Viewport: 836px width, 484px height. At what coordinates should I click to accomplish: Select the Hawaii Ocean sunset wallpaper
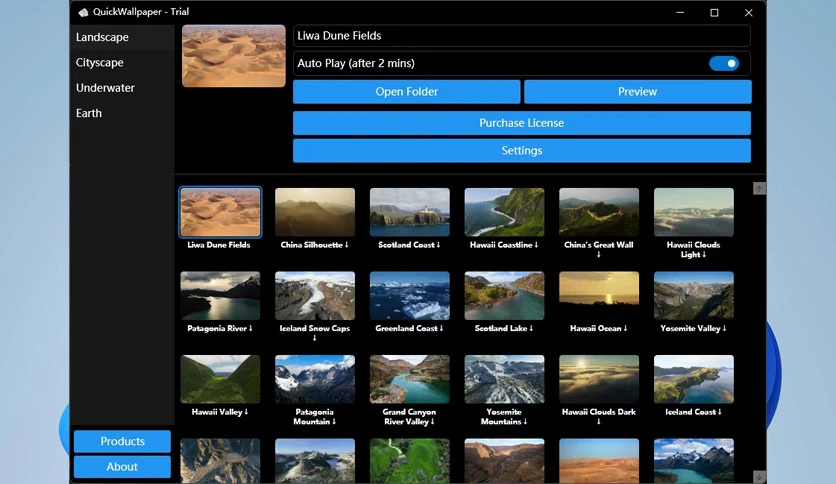pyautogui.click(x=599, y=296)
